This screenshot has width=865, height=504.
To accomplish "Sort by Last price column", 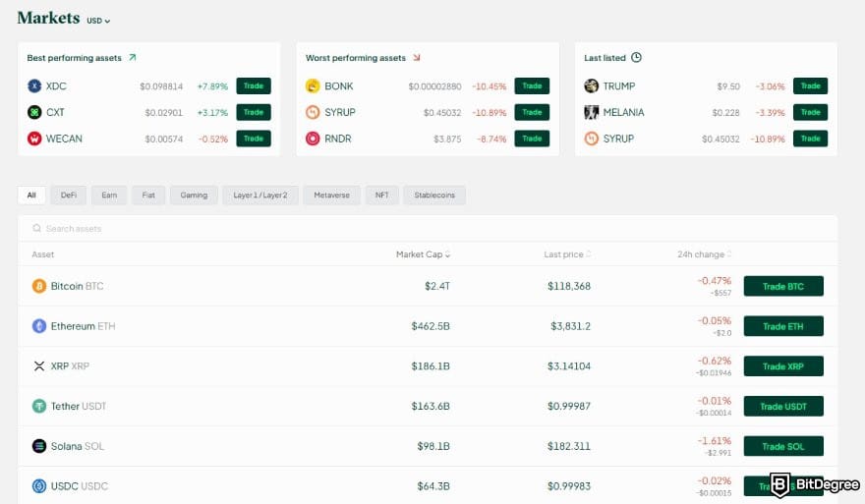I will (567, 254).
